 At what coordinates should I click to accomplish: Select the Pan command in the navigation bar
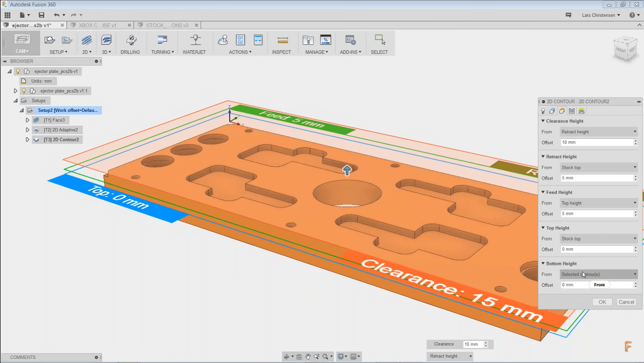(x=308, y=356)
